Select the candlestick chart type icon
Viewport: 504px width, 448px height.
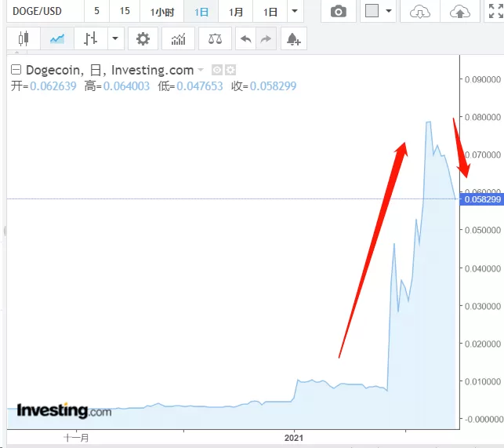(x=24, y=38)
